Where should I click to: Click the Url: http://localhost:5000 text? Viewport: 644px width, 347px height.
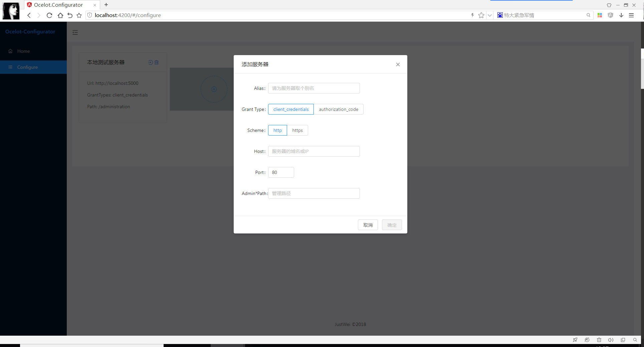[113, 83]
